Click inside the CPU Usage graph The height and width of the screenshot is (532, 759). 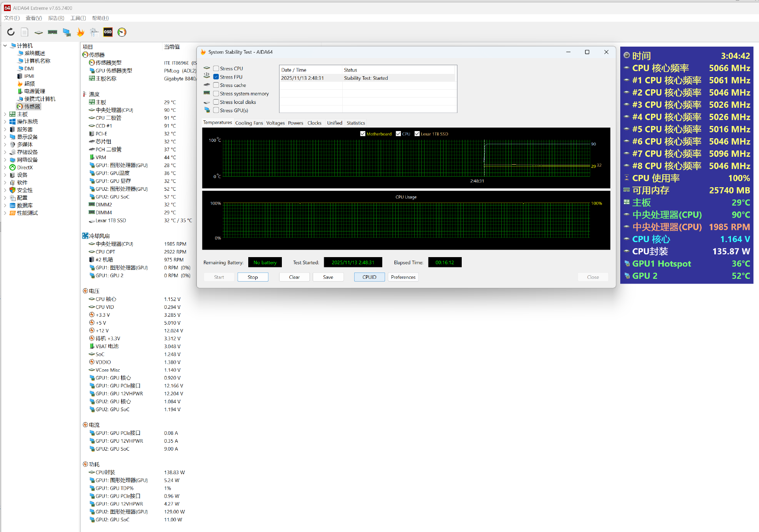pyautogui.click(x=406, y=221)
